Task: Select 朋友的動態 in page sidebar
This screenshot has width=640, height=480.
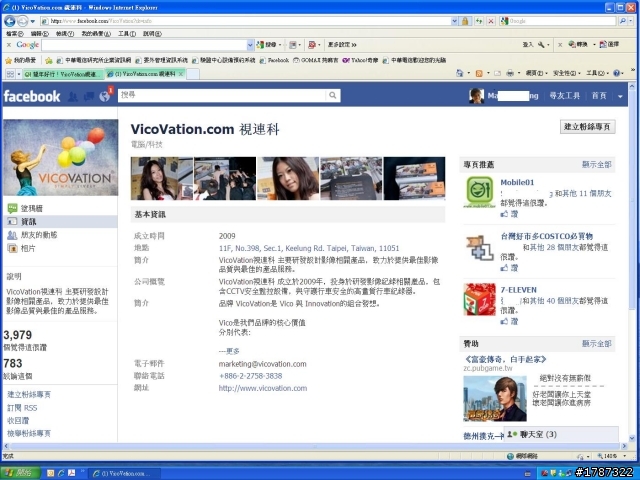Action: (39, 235)
